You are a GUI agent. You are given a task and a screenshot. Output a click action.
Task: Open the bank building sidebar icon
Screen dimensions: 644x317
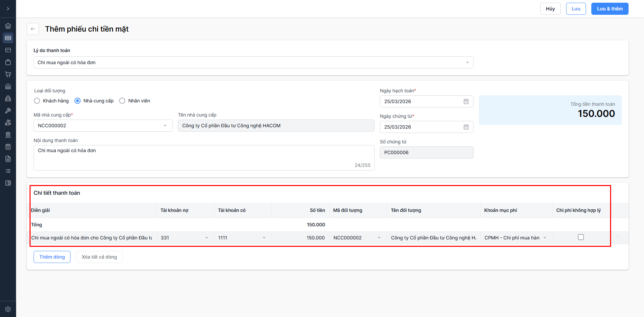coord(8,135)
